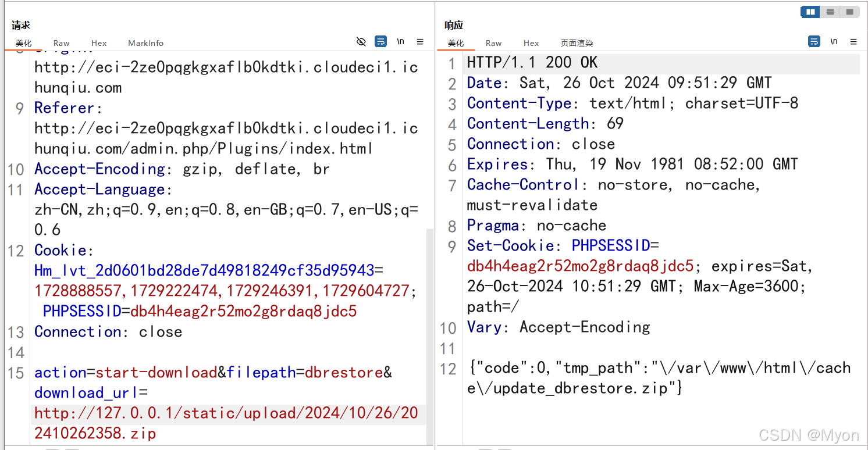Open the response panel hamburger menu

pos(853,42)
